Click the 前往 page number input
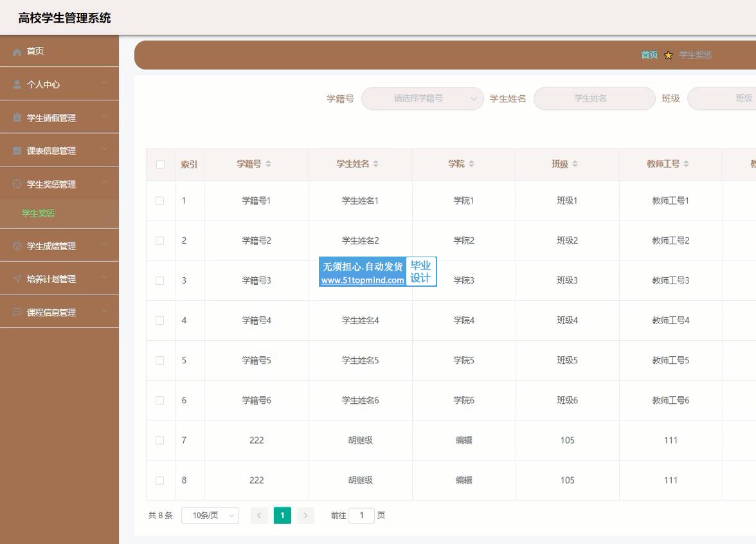 pos(361,516)
